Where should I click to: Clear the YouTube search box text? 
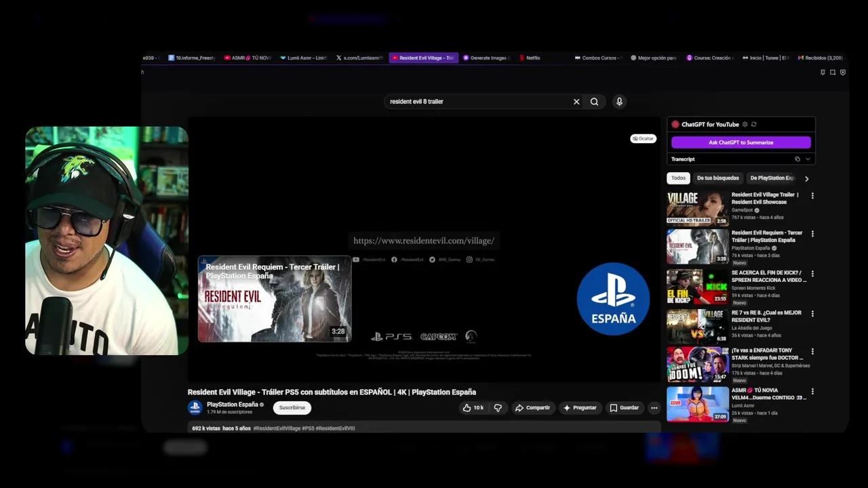[x=576, y=102]
